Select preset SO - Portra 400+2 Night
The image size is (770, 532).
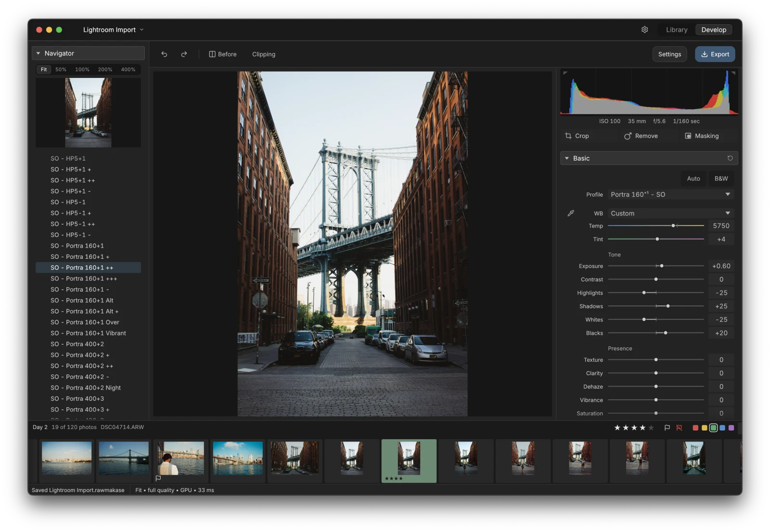click(89, 388)
